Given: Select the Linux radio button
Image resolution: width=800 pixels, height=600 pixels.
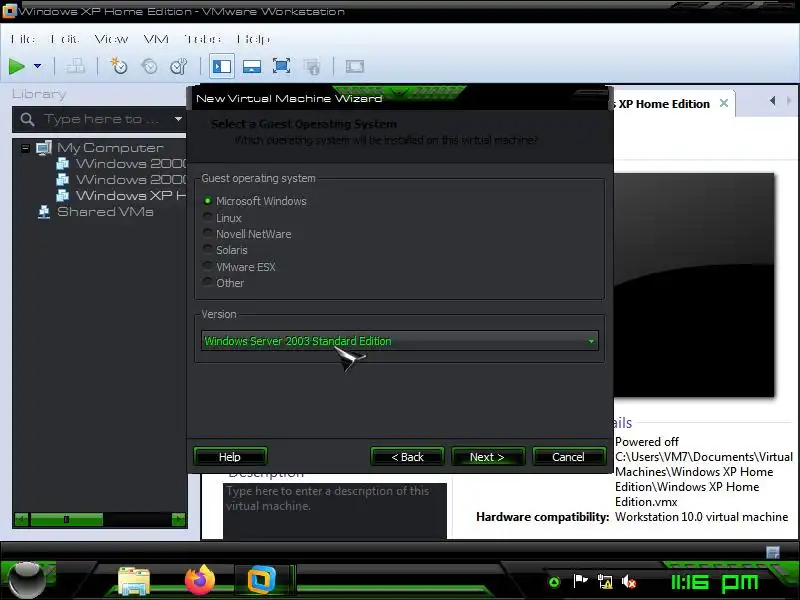Looking at the screenshot, I should click(208, 217).
